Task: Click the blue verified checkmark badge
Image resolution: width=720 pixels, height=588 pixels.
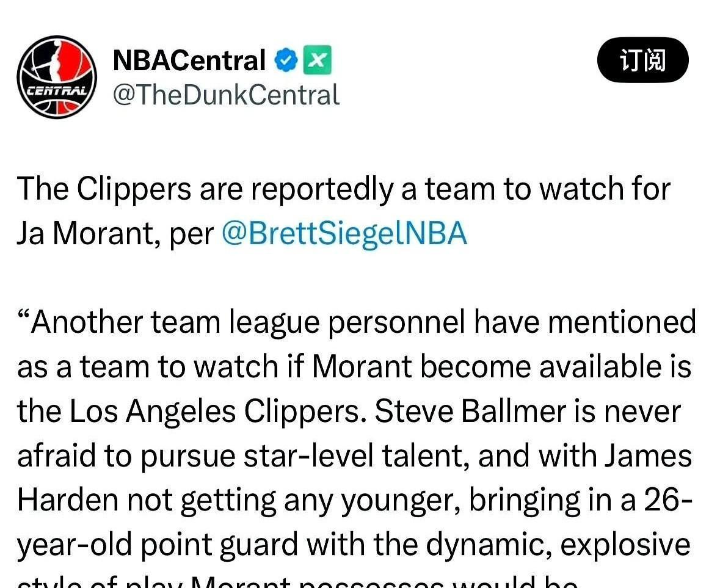Action: point(286,60)
